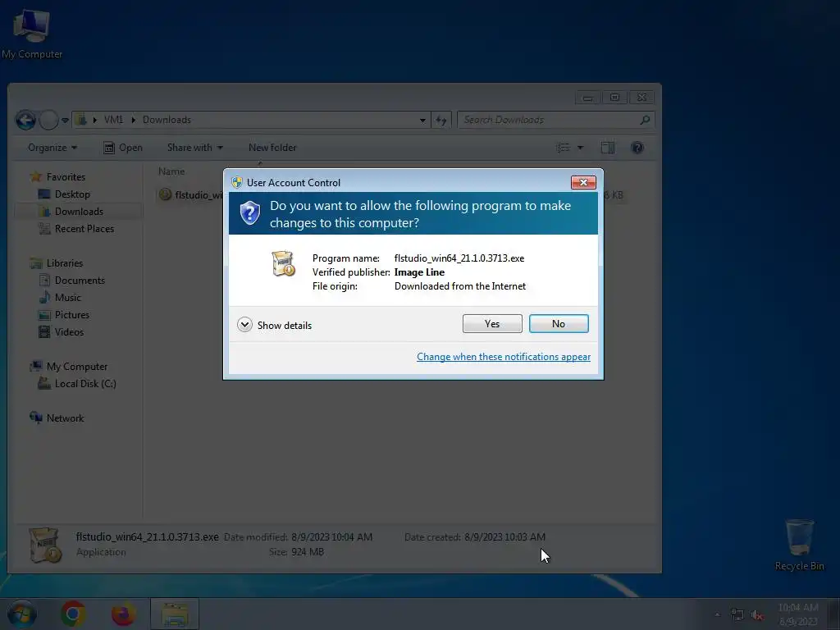Open Videos library

(x=69, y=331)
